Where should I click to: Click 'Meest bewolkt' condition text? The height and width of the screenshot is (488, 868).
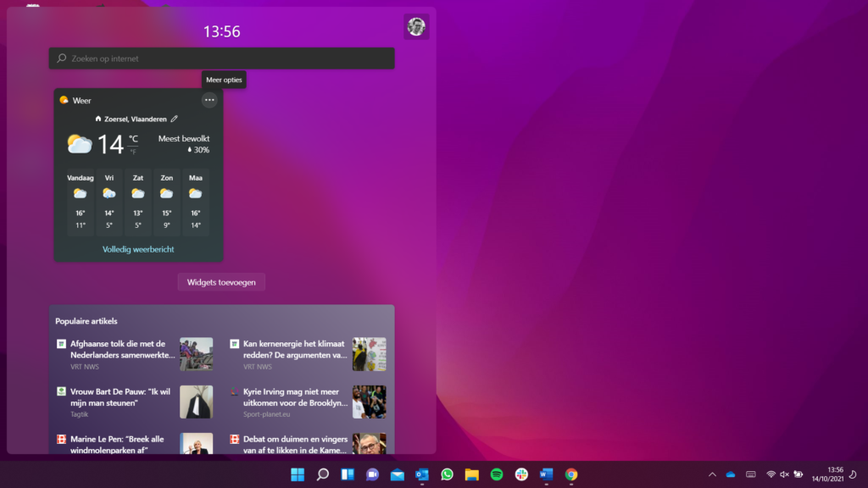[184, 139]
